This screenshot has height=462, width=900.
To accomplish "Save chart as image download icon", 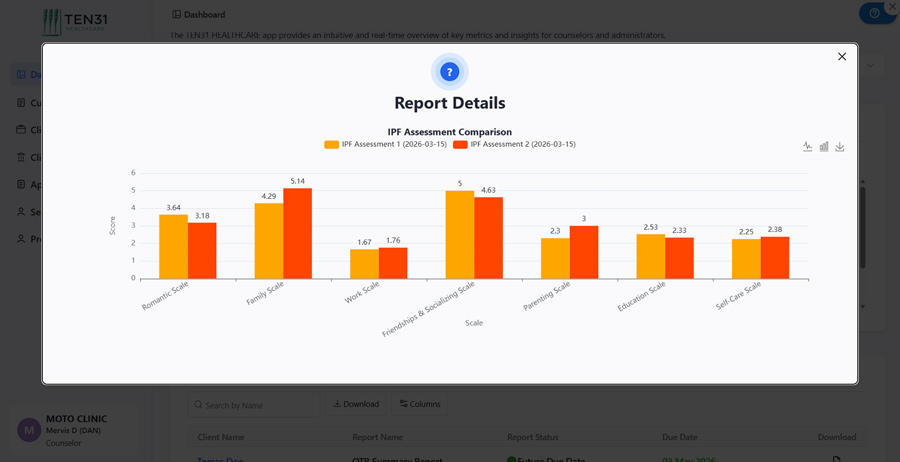I will (840, 147).
